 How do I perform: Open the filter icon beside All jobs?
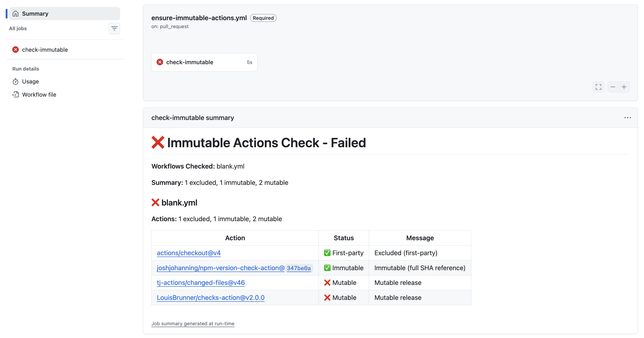tap(114, 28)
